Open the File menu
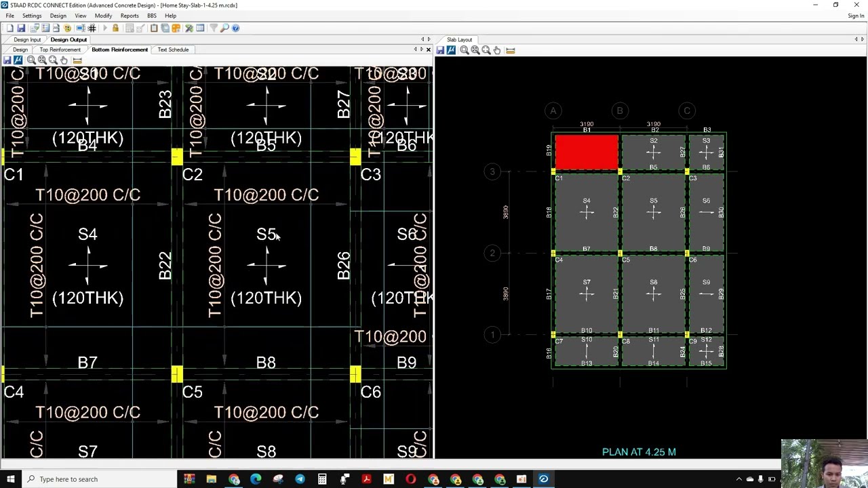 click(9, 16)
